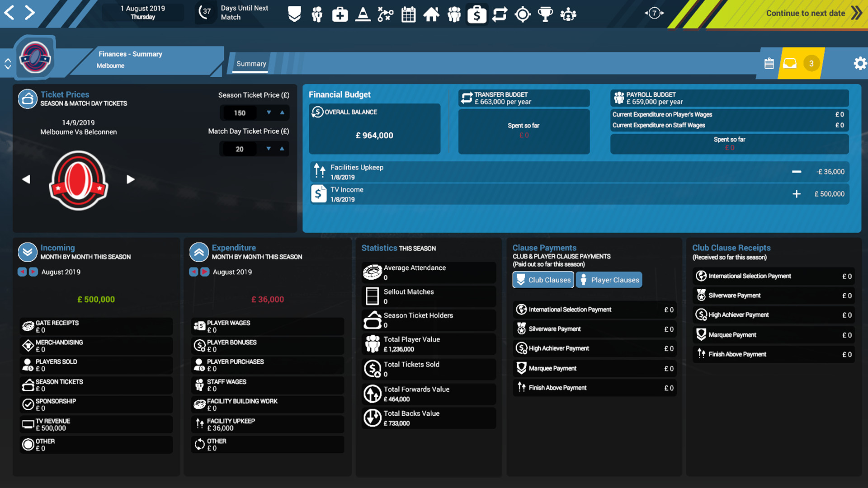The width and height of the screenshot is (868, 488).
Task: Open the Stadium home icon
Action: [x=431, y=14]
